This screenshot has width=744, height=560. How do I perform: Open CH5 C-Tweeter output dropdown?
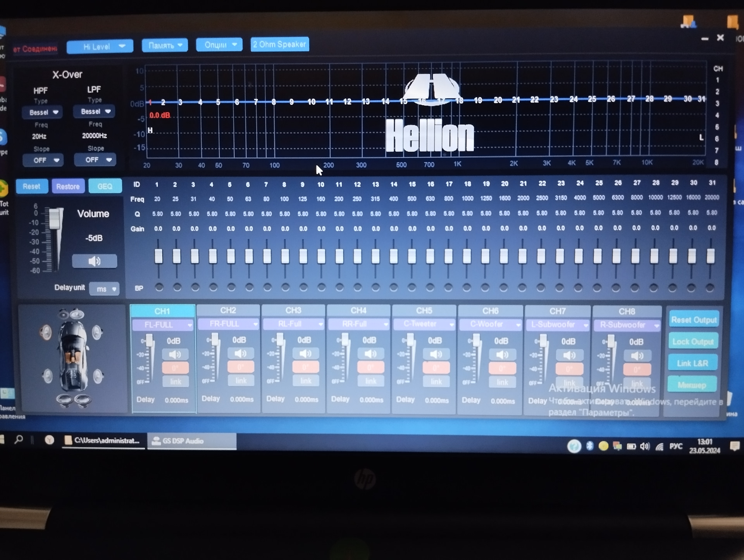pos(424,324)
